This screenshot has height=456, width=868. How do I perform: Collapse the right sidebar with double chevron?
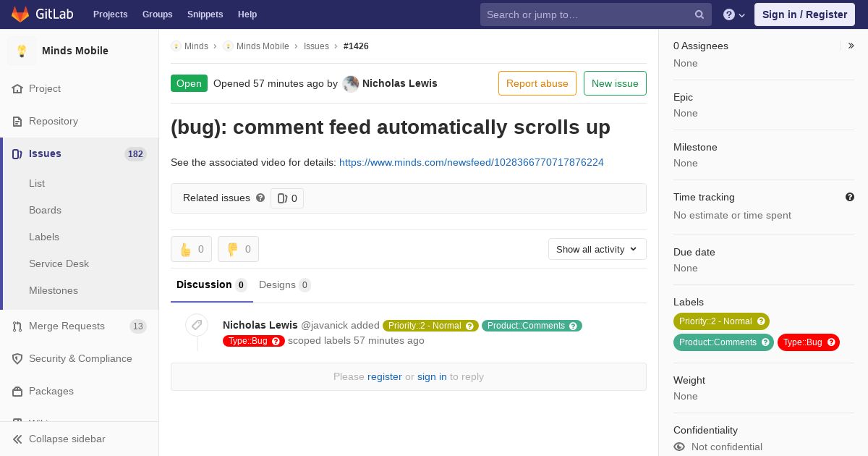pyautogui.click(x=851, y=46)
